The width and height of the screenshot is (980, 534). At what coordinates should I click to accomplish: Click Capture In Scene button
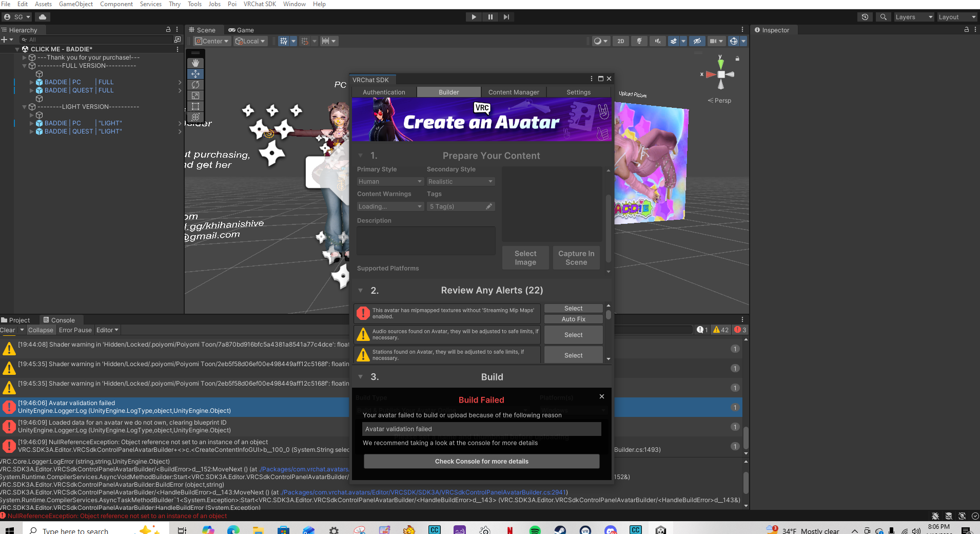click(576, 258)
